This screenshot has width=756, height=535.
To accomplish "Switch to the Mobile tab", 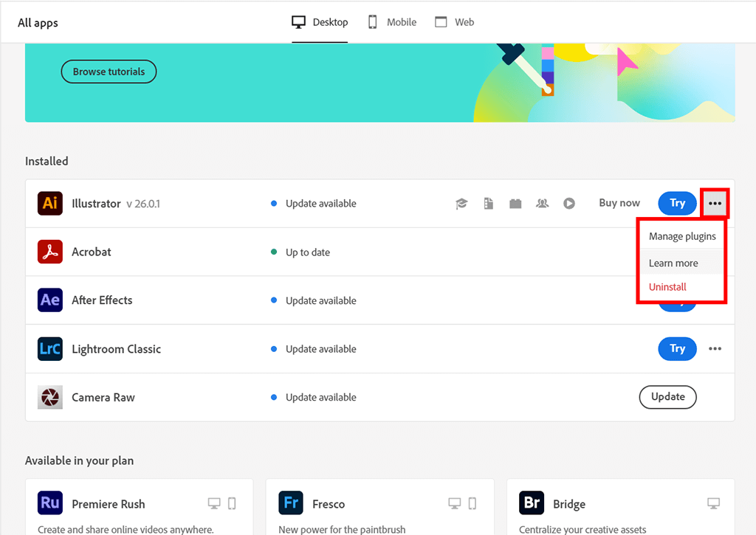I will tap(392, 22).
